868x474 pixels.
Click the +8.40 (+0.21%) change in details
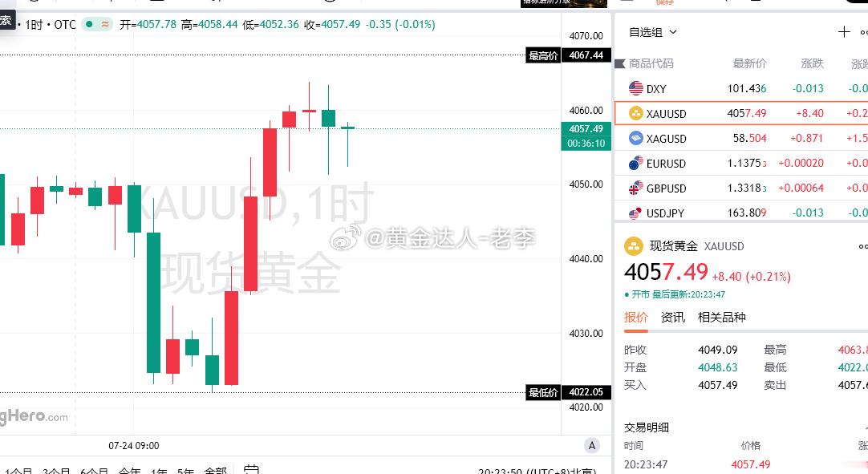(x=751, y=277)
